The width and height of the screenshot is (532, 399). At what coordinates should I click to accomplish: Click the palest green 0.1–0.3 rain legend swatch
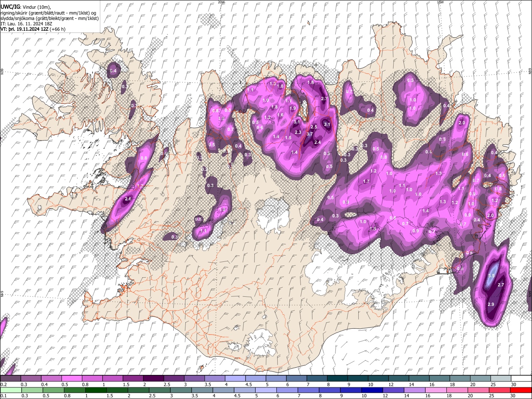[x=11, y=390]
